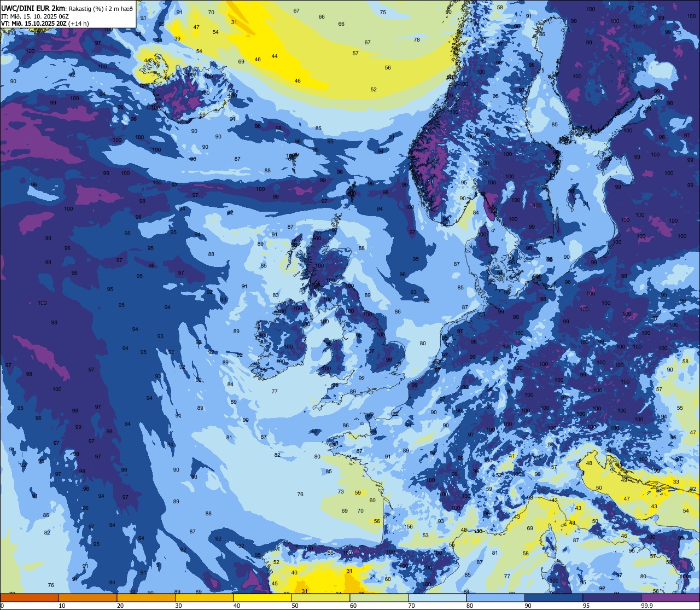
Task: Click the map value "39"
Action: [x=177, y=38]
